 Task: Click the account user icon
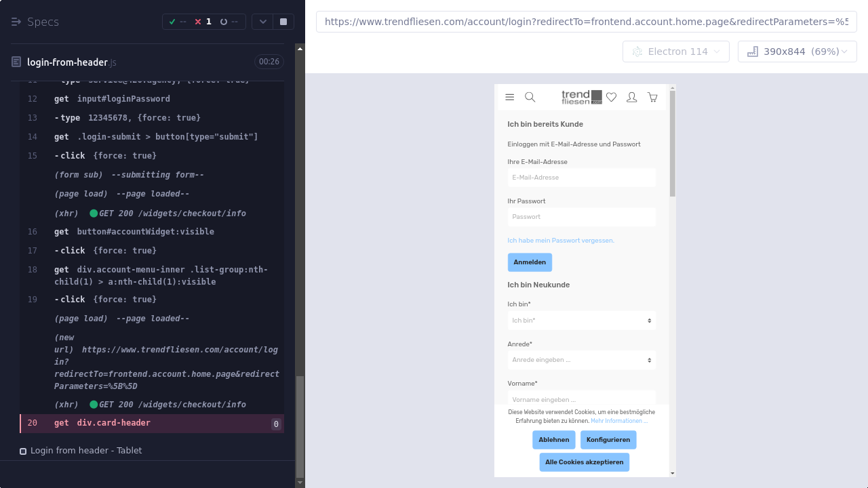coord(631,98)
